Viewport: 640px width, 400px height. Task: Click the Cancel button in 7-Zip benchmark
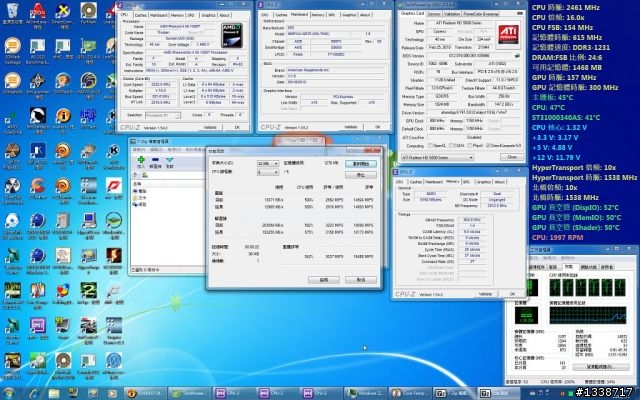point(361,280)
